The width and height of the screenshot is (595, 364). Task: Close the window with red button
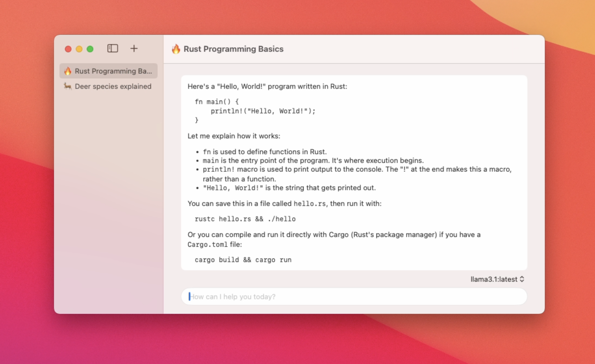point(68,49)
